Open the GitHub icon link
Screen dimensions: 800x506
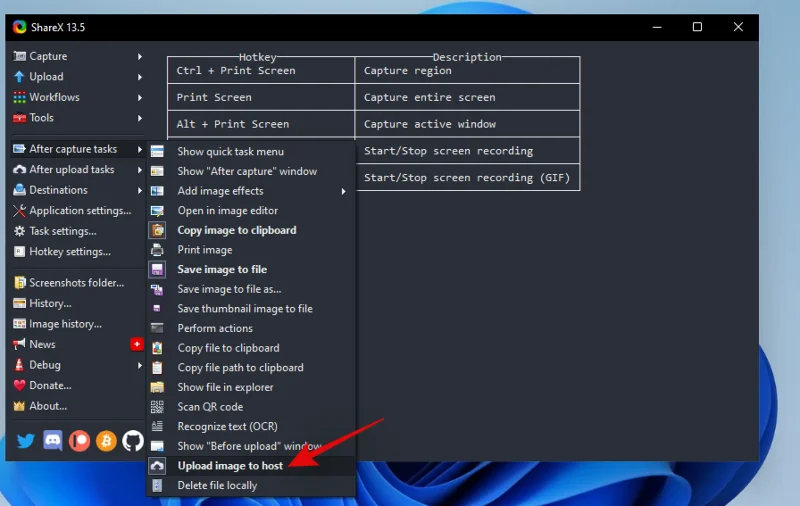pyautogui.click(x=133, y=441)
